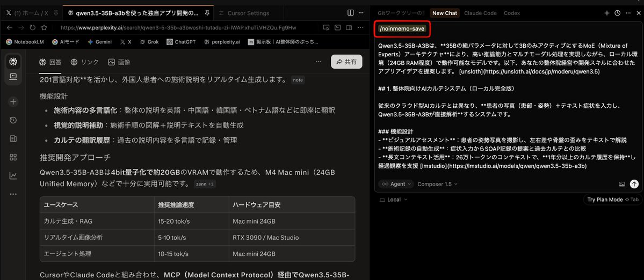Activate the element selector icon in browser toolbar
This screenshot has height=280, width=644.
click(326, 28)
